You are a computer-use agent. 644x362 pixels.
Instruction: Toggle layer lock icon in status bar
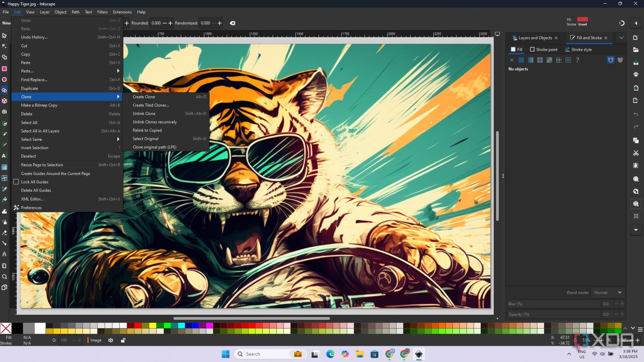click(x=123, y=340)
